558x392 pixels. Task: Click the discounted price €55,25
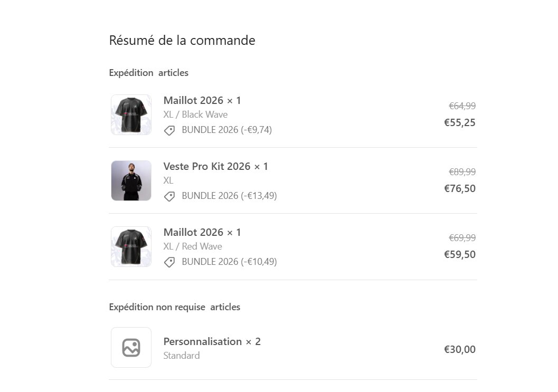[x=460, y=122]
